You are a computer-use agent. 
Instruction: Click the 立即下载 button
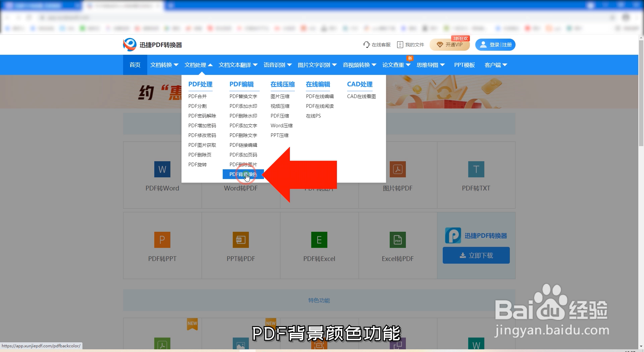point(476,255)
